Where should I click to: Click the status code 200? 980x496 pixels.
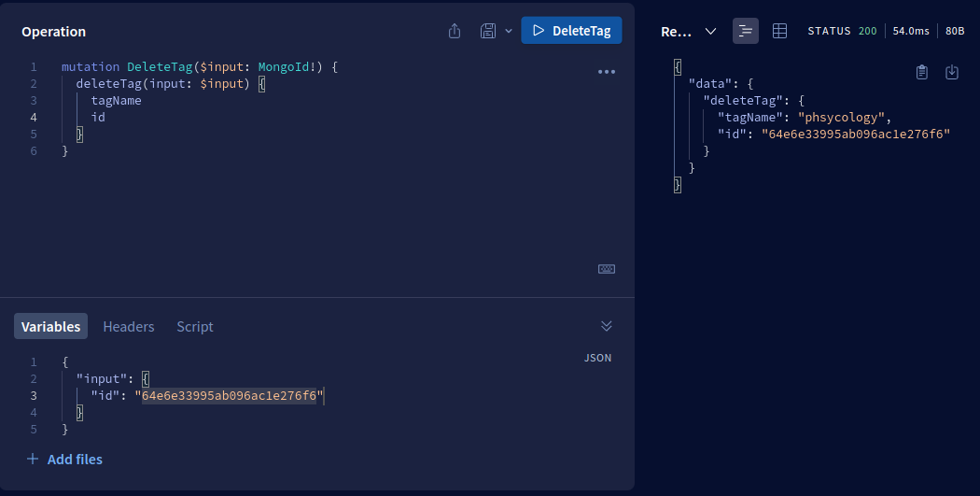[x=867, y=31]
